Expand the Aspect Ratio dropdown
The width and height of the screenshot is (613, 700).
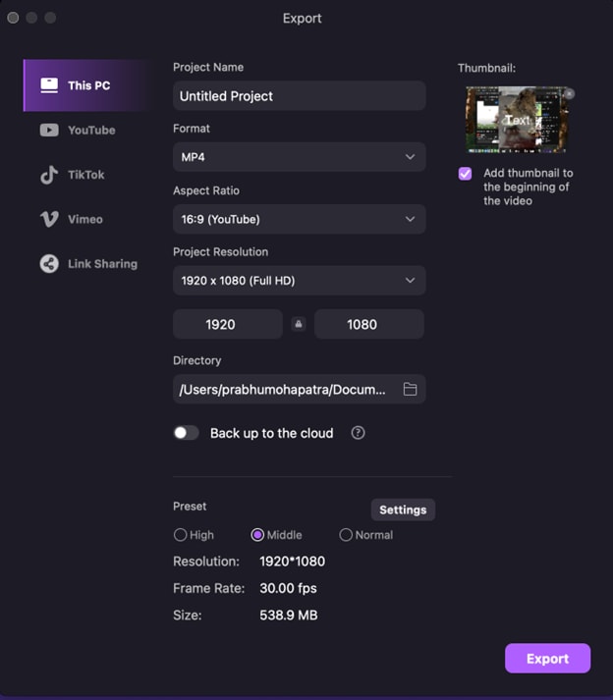point(299,219)
